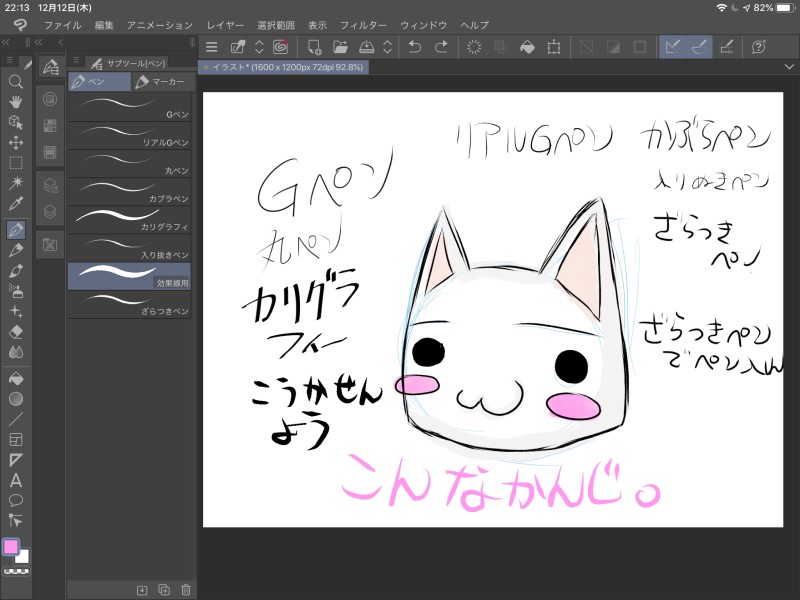
Task: Toggle the selection border display icon
Action: [x=640, y=47]
